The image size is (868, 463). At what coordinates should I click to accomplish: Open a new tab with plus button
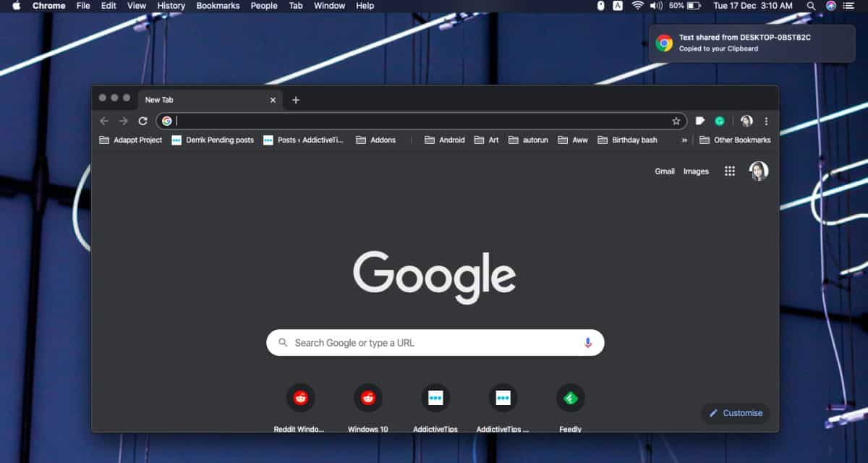pos(296,100)
